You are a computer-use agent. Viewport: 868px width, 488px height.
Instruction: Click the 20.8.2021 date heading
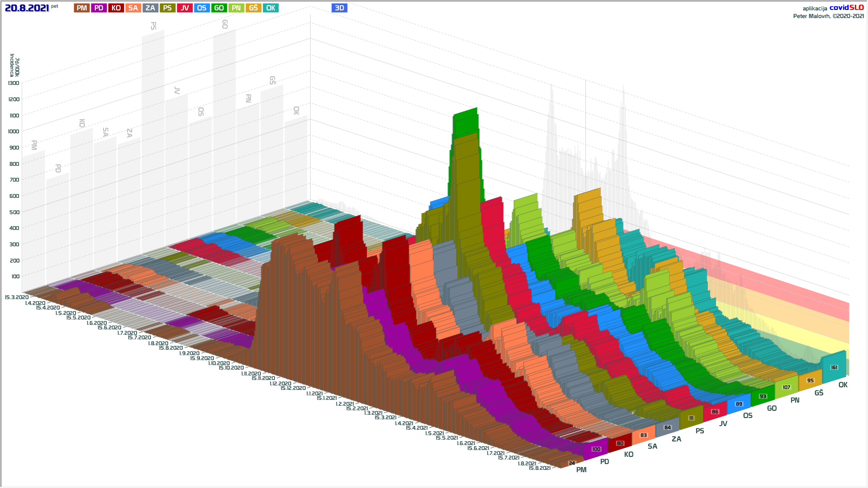27,8
